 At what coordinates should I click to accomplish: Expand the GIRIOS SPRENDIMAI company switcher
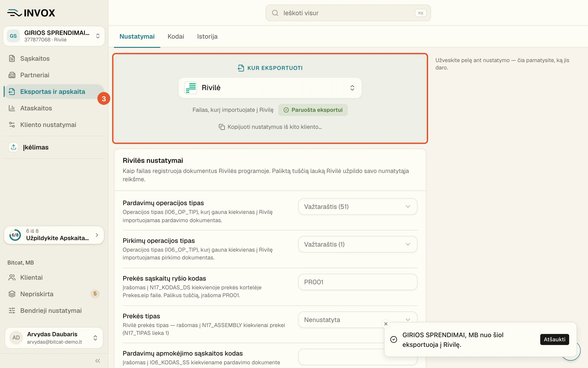[x=54, y=36]
